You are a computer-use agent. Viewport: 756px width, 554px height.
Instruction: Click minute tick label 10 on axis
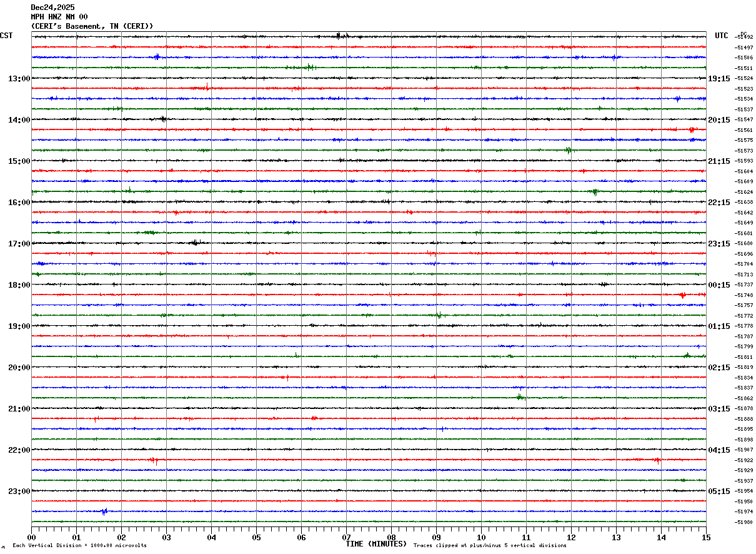pos(481,537)
